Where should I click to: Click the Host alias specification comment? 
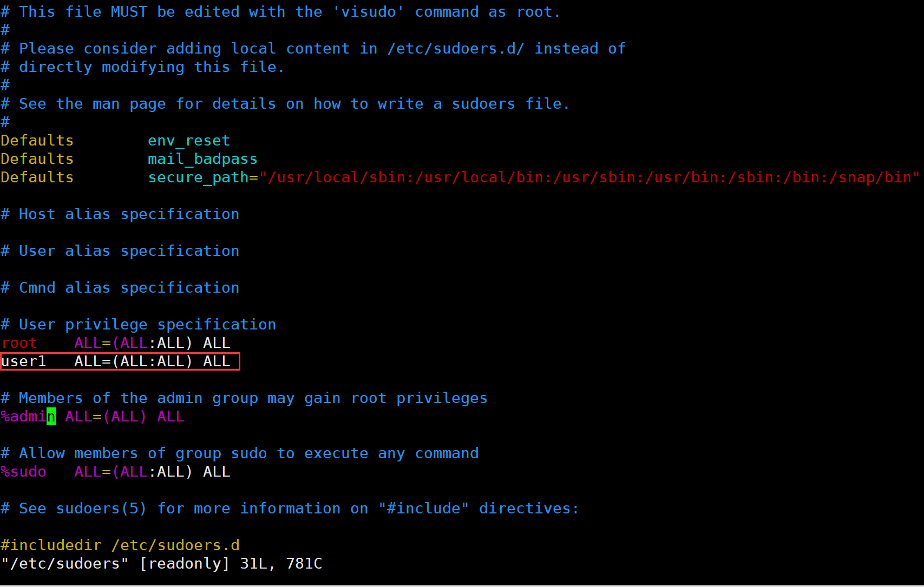[120, 214]
